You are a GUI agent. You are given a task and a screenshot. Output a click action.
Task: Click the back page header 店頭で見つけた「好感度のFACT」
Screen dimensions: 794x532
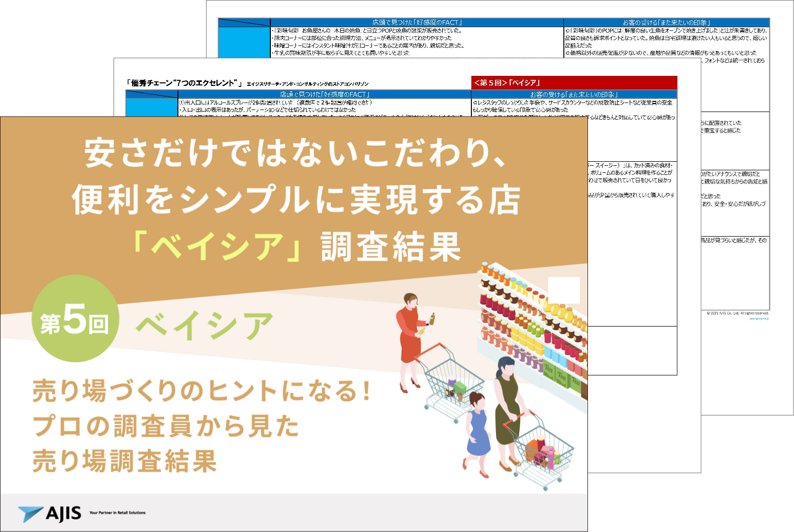pyautogui.click(x=417, y=23)
